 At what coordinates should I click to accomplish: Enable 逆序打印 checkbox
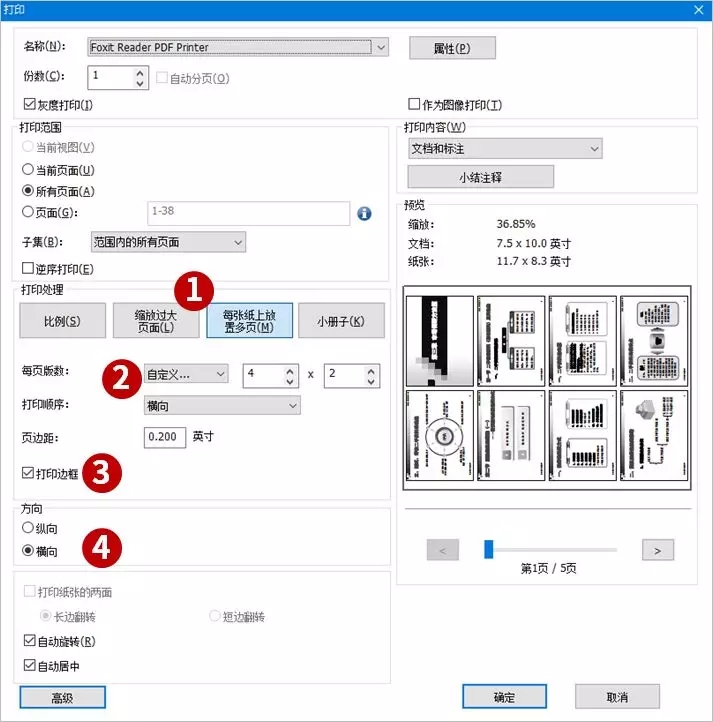(x=28, y=268)
